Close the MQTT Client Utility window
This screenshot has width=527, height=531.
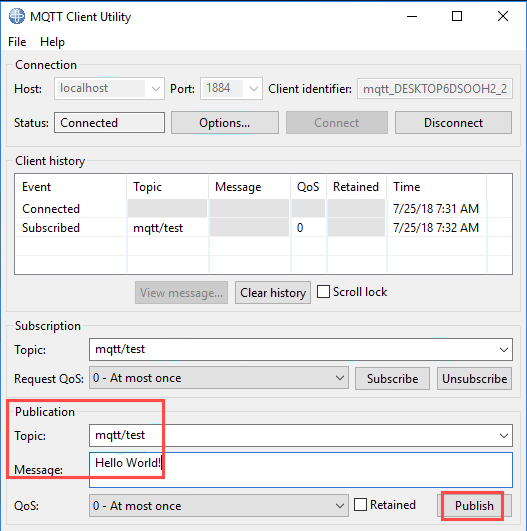tap(503, 16)
